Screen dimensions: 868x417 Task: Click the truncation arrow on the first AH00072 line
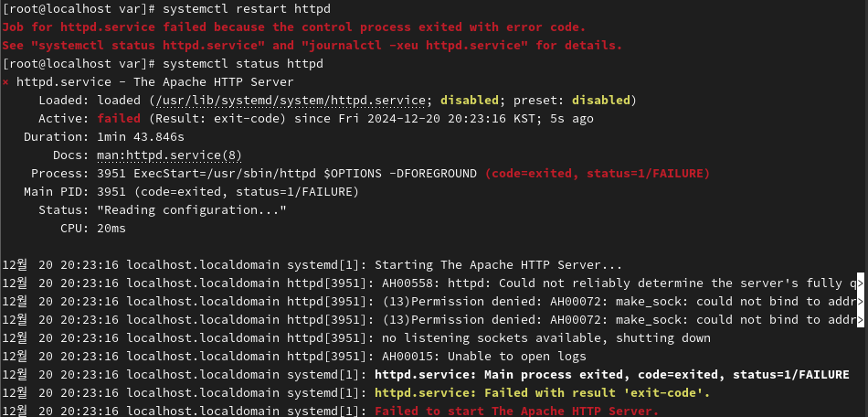(x=861, y=302)
